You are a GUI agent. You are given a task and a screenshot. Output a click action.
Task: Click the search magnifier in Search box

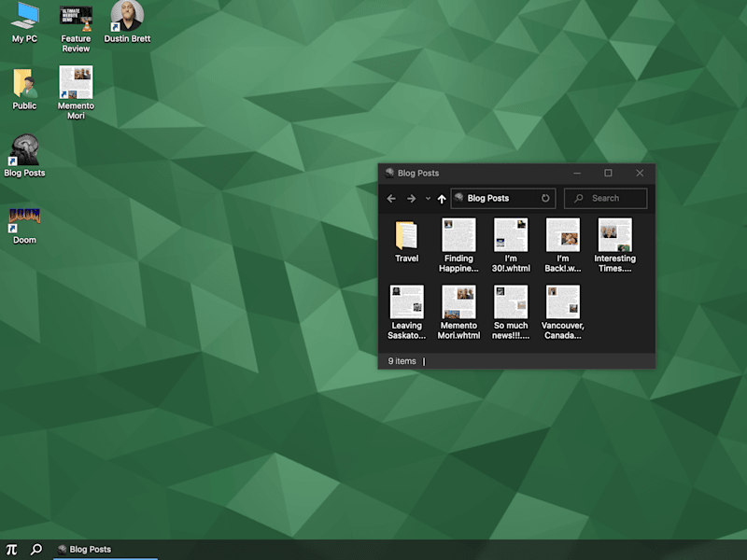click(578, 198)
